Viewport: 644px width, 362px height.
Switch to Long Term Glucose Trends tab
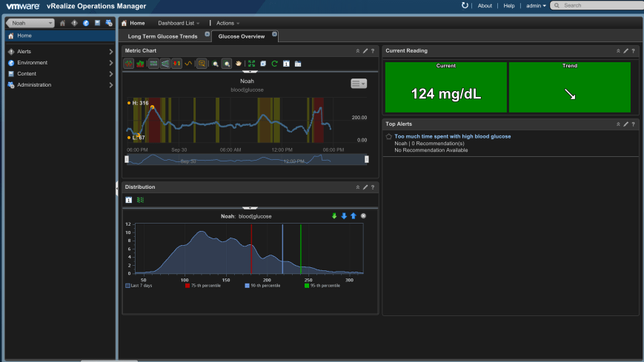(x=162, y=36)
